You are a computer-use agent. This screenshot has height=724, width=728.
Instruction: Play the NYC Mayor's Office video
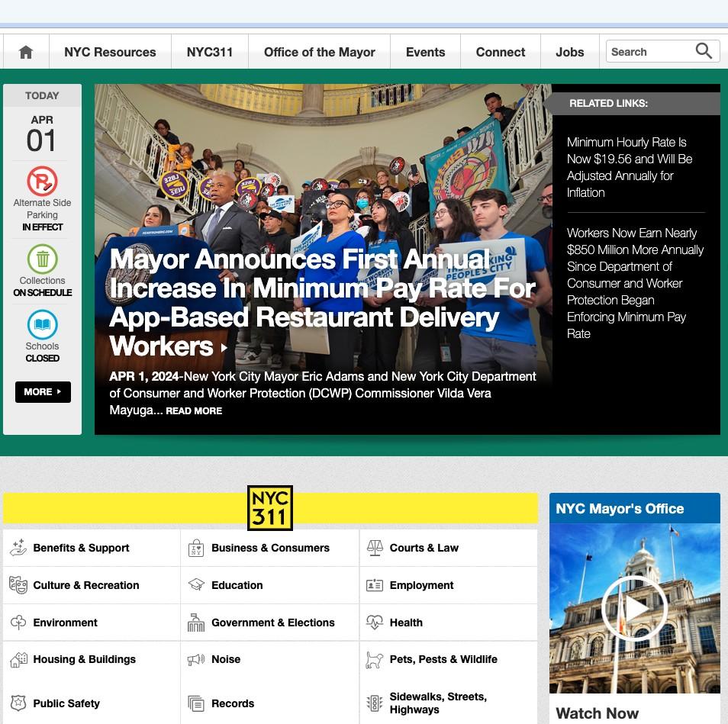634,608
